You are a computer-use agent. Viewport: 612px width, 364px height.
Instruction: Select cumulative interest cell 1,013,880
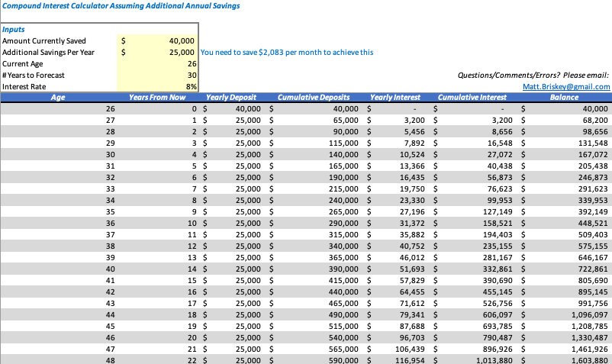494,360
